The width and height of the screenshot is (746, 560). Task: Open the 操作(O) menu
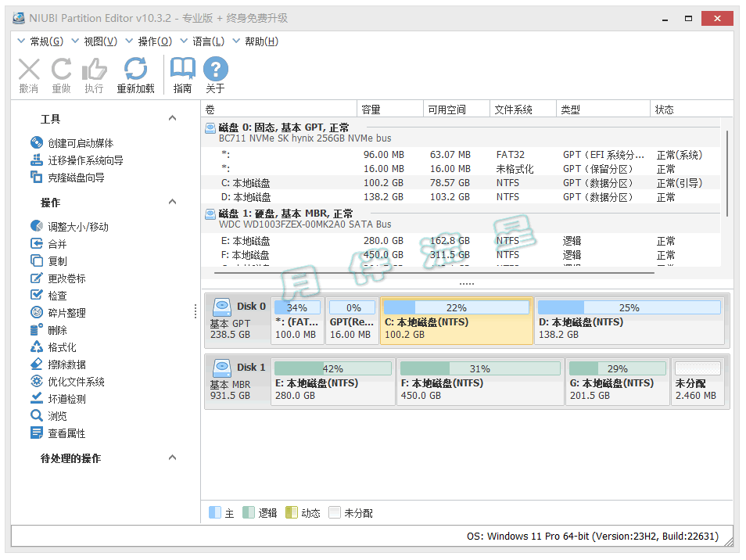point(149,41)
